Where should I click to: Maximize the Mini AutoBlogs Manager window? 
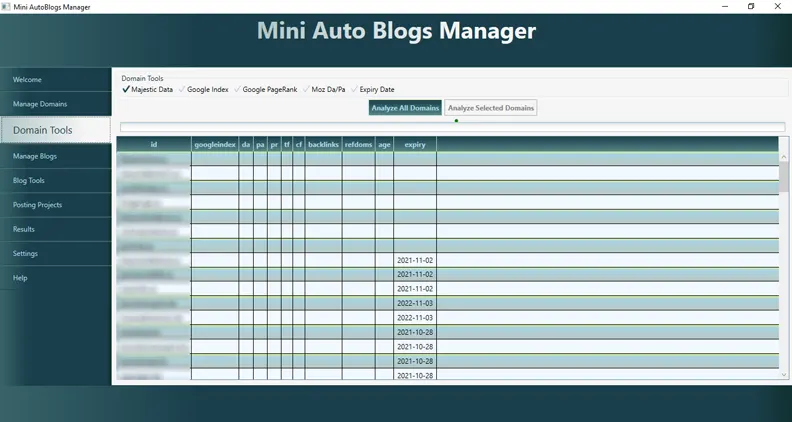(751, 6)
